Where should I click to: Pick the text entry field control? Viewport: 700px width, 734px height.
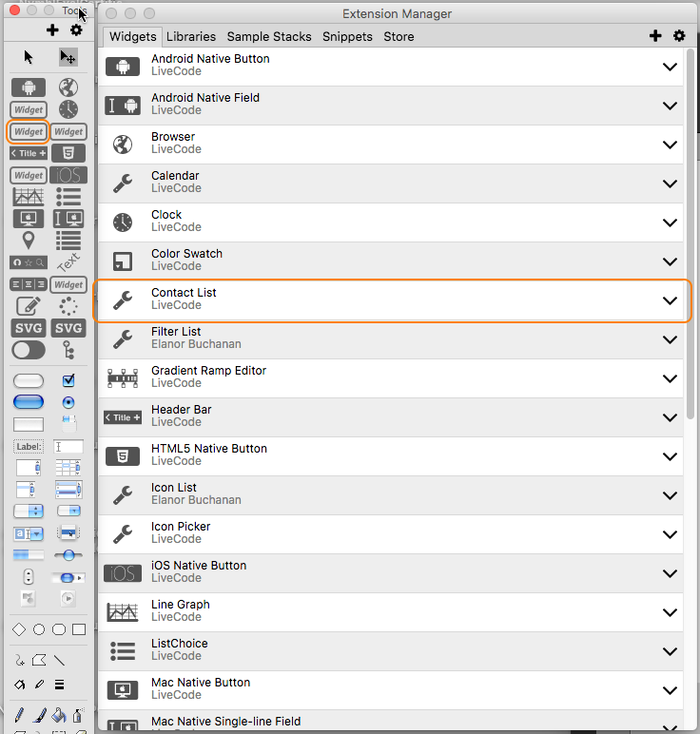point(68,447)
